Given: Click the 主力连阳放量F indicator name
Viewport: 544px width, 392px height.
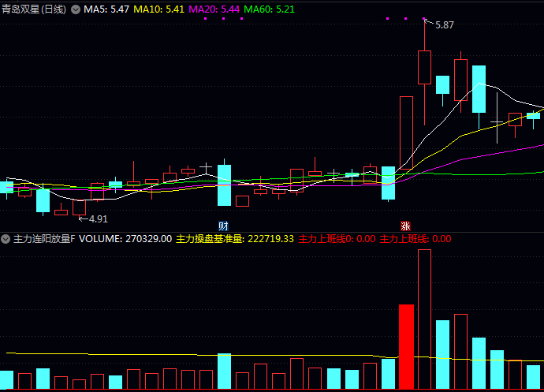Looking at the screenshot, I should coord(44,239).
